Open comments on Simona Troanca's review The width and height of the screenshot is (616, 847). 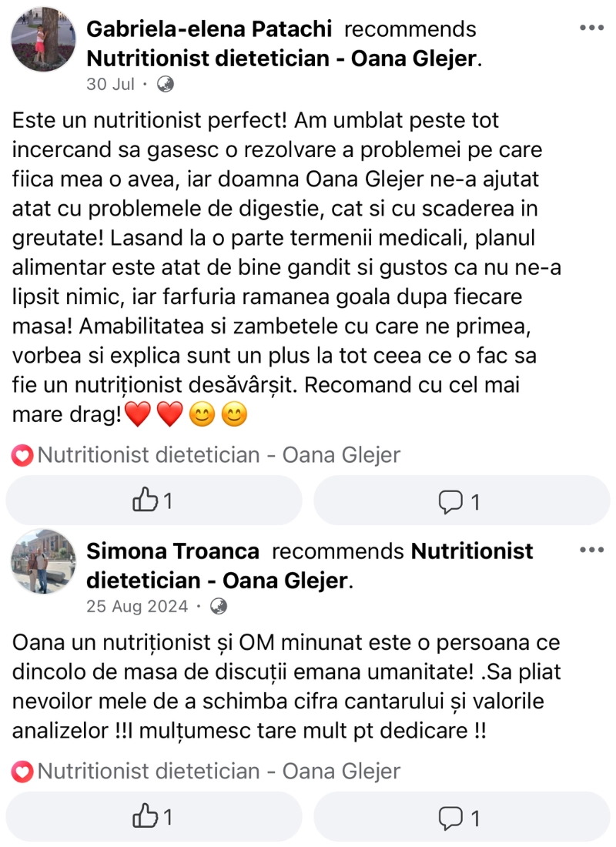click(460, 817)
